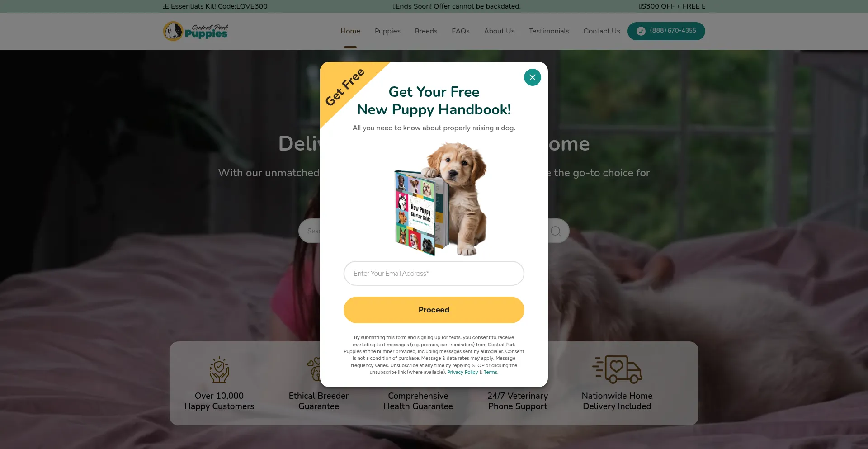Viewport: 868px width, 449px height.
Task: Open the Testimonials page
Action: tap(549, 31)
